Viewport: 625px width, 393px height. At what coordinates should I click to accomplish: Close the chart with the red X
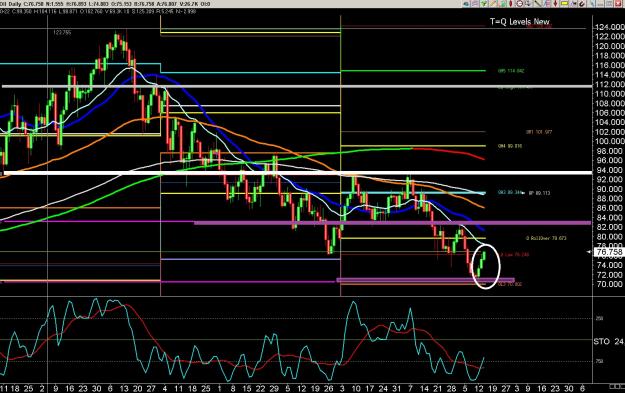click(618, 4)
